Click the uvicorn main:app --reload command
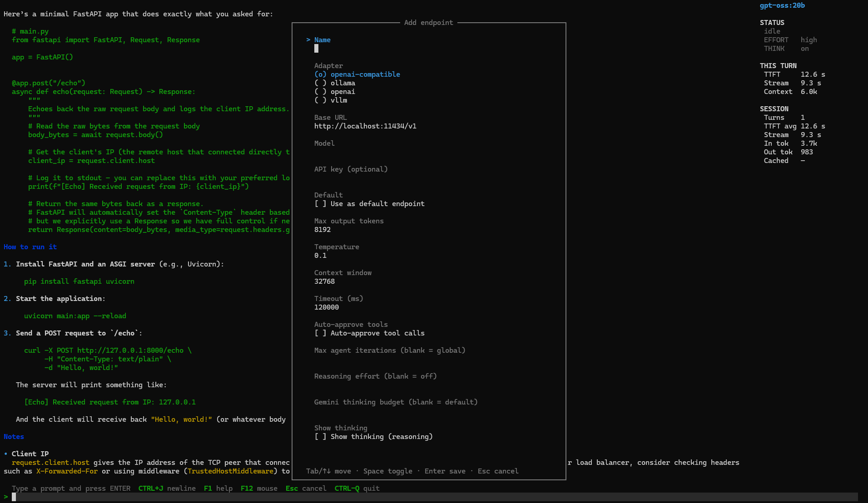 pyautogui.click(x=75, y=316)
